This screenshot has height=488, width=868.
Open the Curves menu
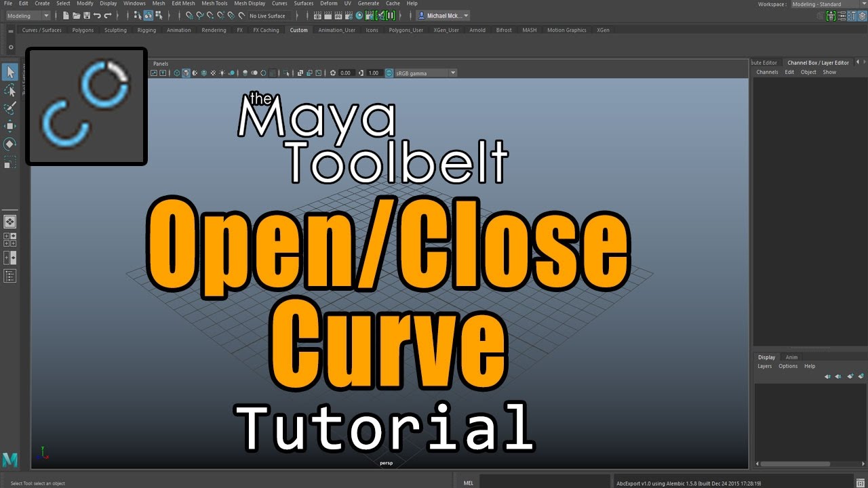pos(279,3)
